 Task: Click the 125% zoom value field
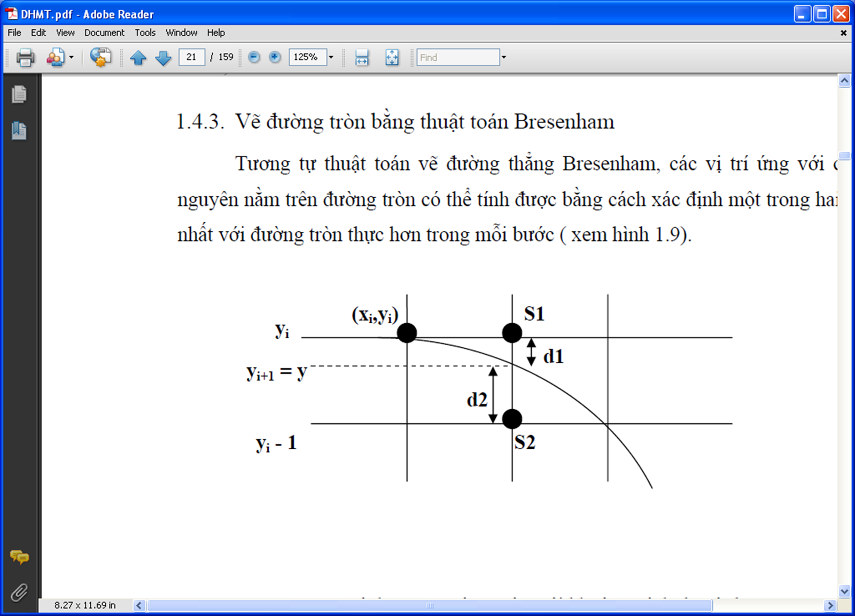(x=307, y=57)
